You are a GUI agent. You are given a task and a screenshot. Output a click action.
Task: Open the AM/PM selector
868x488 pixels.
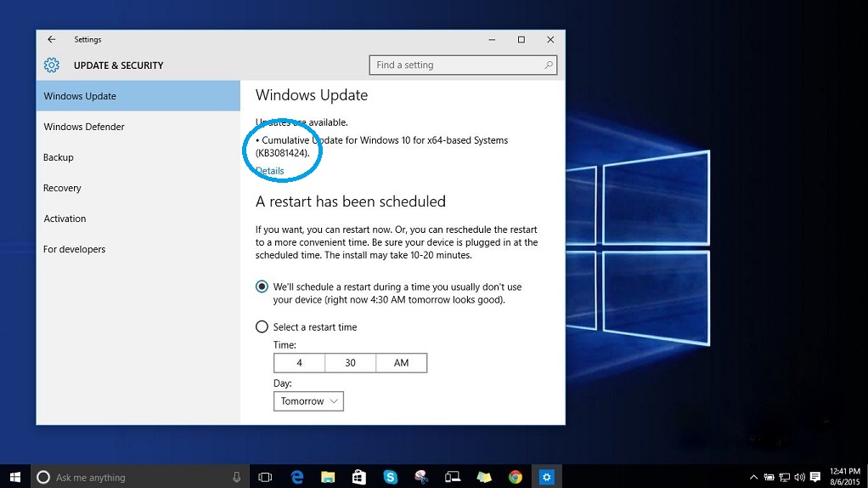click(402, 363)
